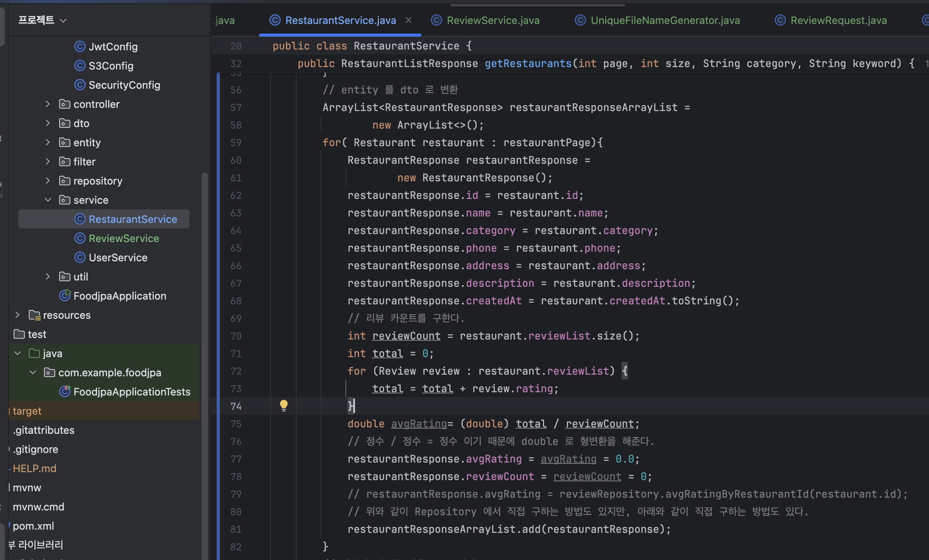929x560 pixels.
Task: Select the .gitattributes file
Action: [x=44, y=430]
